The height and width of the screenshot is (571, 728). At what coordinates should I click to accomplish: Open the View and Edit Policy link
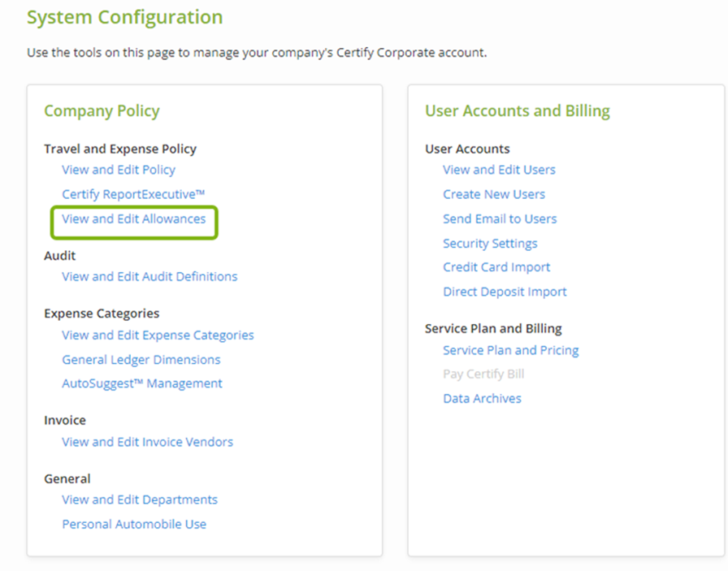pyautogui.click(x=119, y=170)
